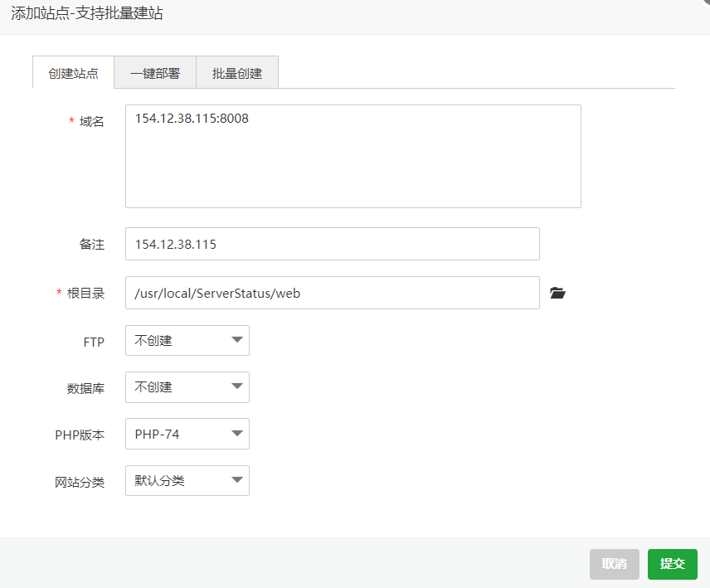Expand the FTP dropdown arrow
The width and height of the screenshot is (710, 588).
(x=237, y=340)
